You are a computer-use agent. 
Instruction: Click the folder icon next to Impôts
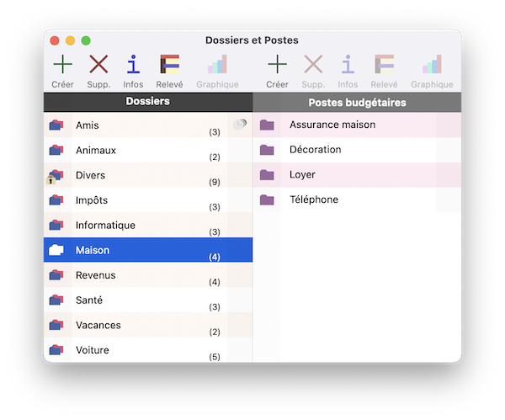(56, 200)
